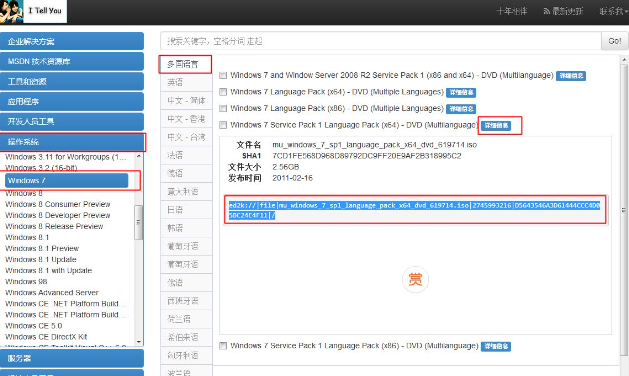Toggle 详细信息 for SP1 Language Pack (x64)
The width and height of the screenshot is (629, 376).
click(x=496, y=126)
